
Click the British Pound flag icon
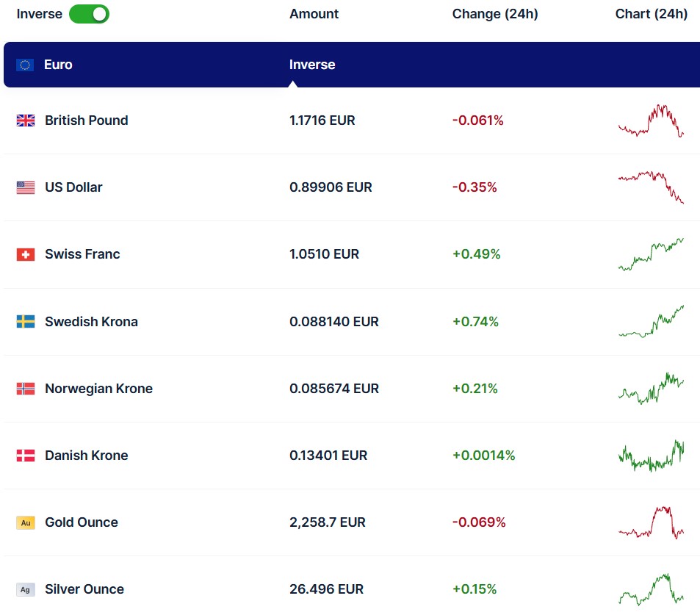pos(26,121)
